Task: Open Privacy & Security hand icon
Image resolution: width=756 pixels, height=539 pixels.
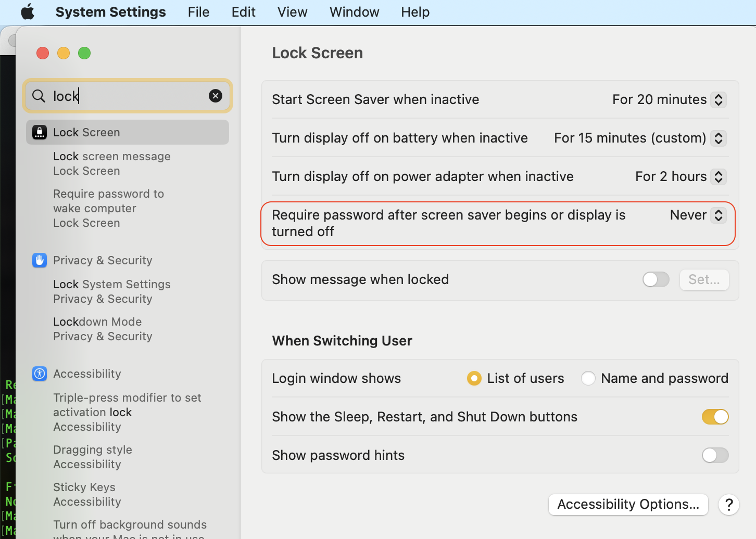Action: pos(40,260)
